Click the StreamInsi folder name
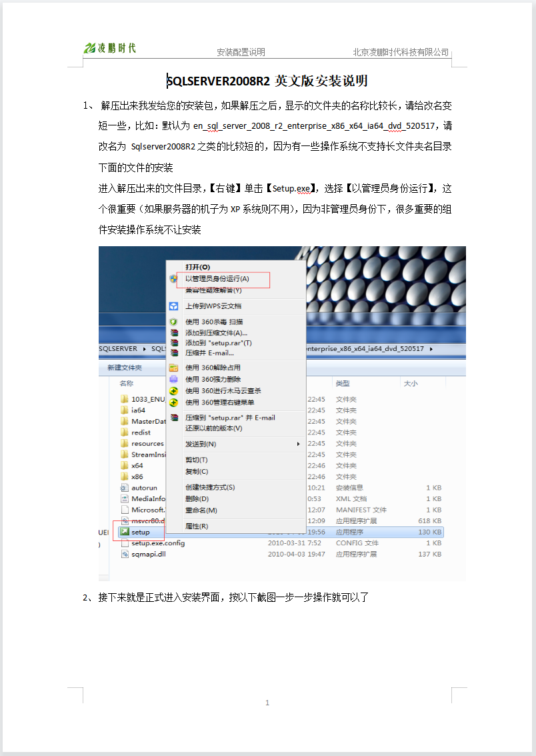 (148, 454)
